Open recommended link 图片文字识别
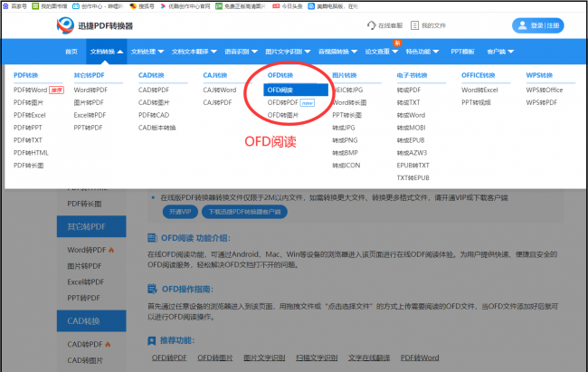Image resolution: width=588 pixels, height=372 pixels. pos(264,358)
